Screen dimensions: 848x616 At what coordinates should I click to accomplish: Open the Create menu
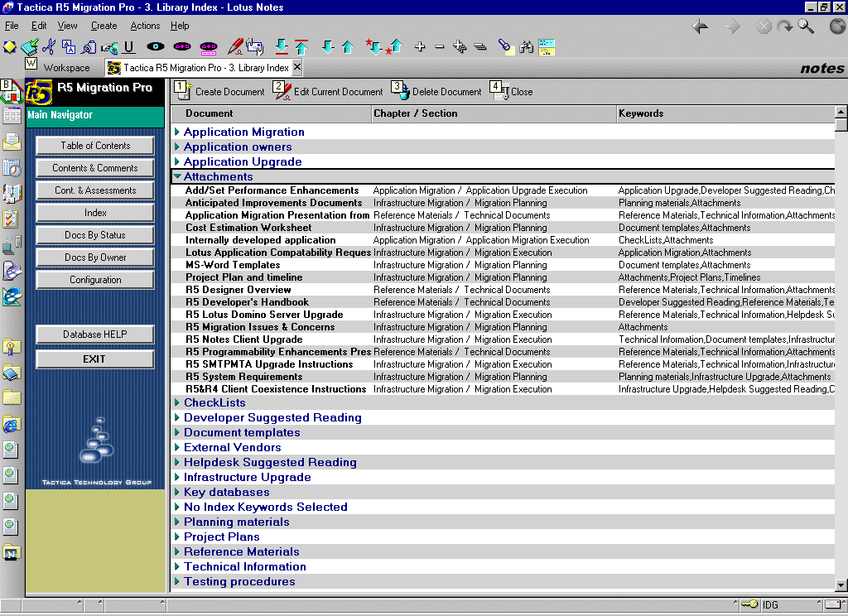click(104, 26)
